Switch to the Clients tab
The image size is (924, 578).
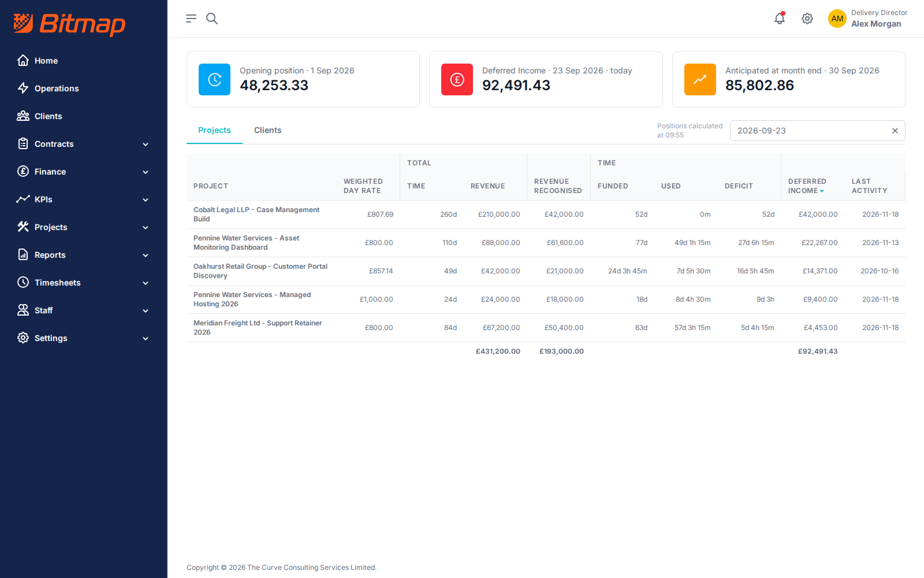pyautogui.click(x=268, y=130)
